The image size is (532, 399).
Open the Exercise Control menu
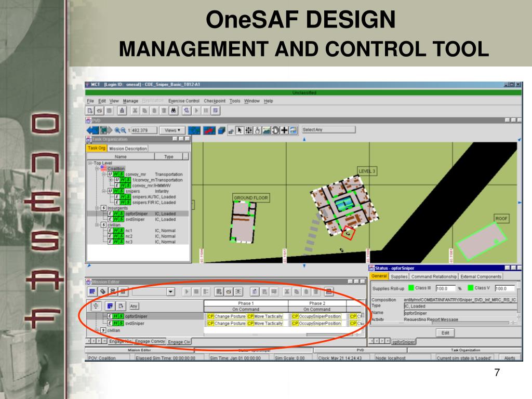(184, 101)
